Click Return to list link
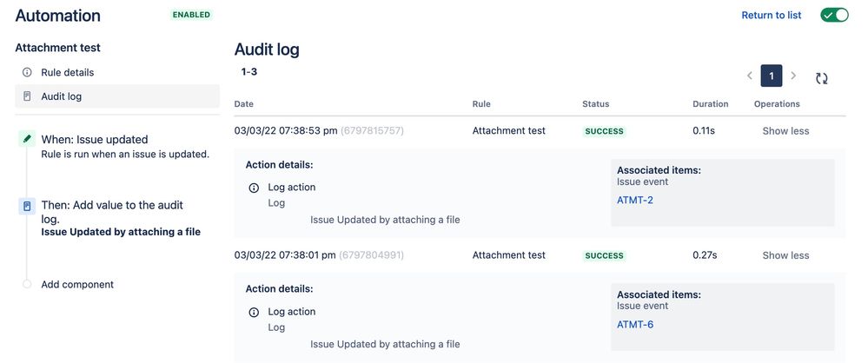868x363 pixels. pyautogui.click(x=772, y=15)
